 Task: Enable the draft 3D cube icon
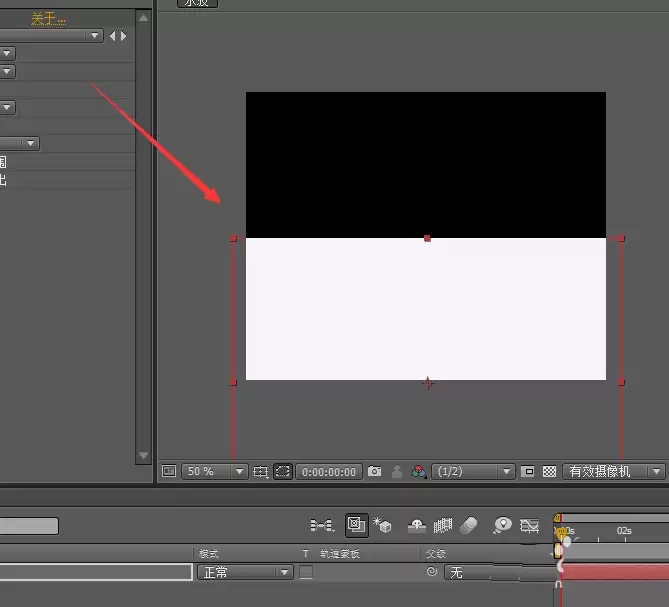(x=382, y=525)
